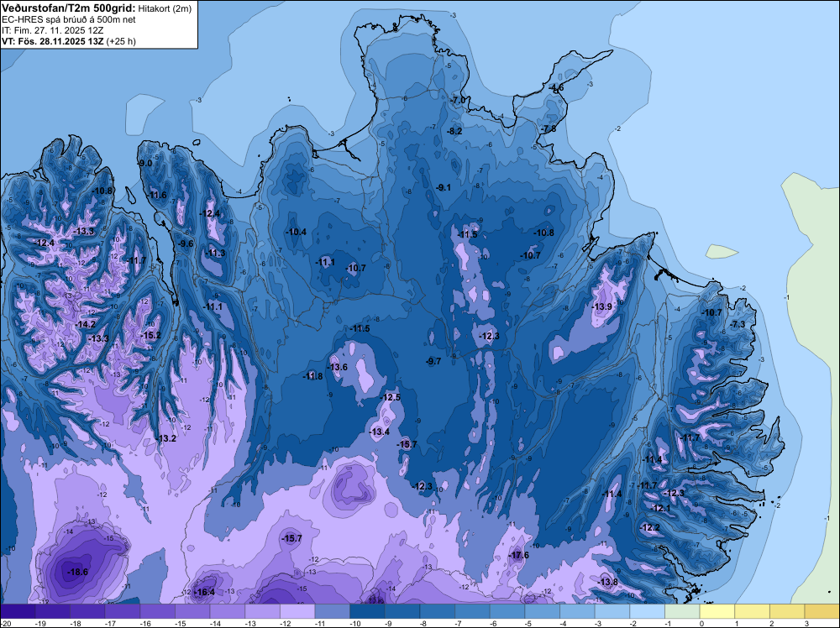Click the -7.8 temperature value
Screen dimensions: 840x628
(x=549, y=129)
